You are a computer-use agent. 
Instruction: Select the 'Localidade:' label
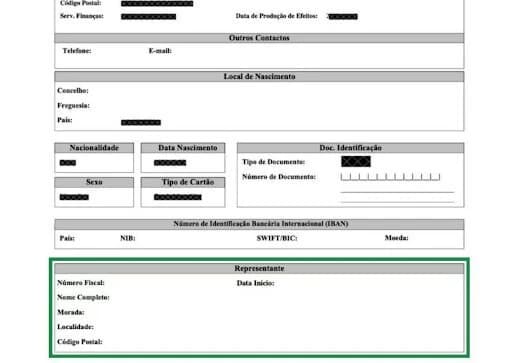(75, 327)
